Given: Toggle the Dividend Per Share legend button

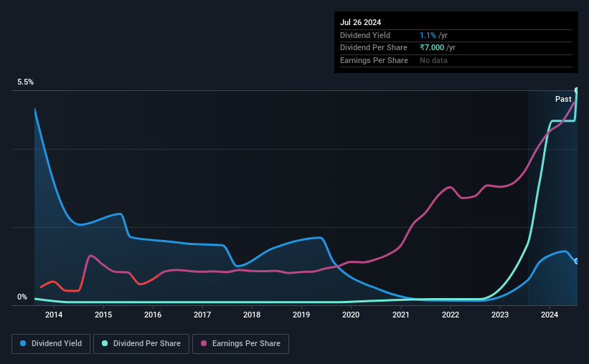Looking at the screenshot, I should pyautogui.click(x=141, y=344).
